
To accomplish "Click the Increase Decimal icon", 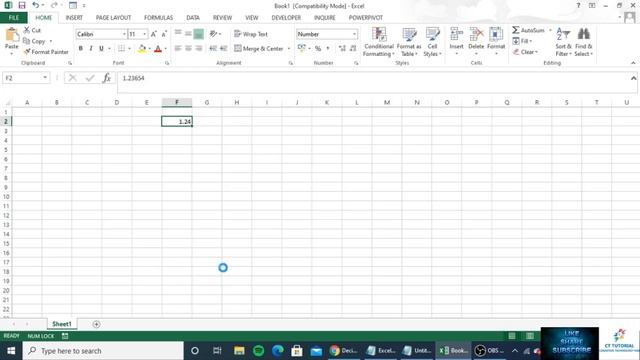I will (342, 49).
